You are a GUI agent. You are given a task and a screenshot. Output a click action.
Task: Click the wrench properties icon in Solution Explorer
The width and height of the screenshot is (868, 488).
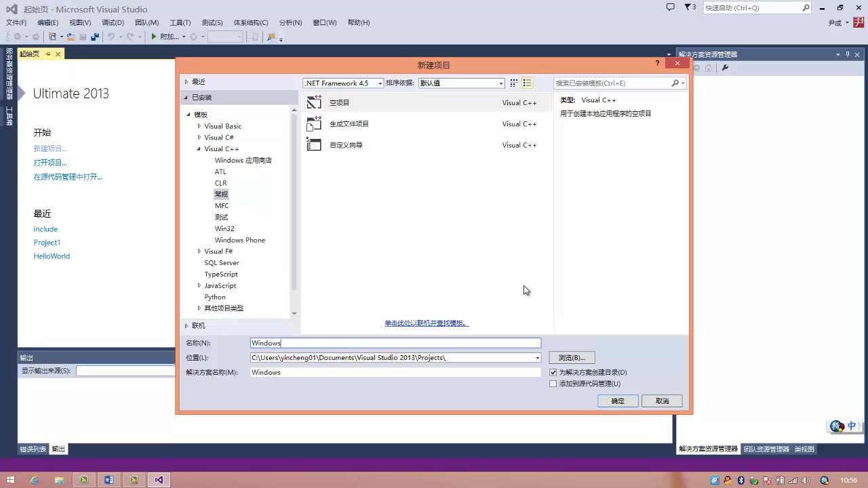pos(725,68)
